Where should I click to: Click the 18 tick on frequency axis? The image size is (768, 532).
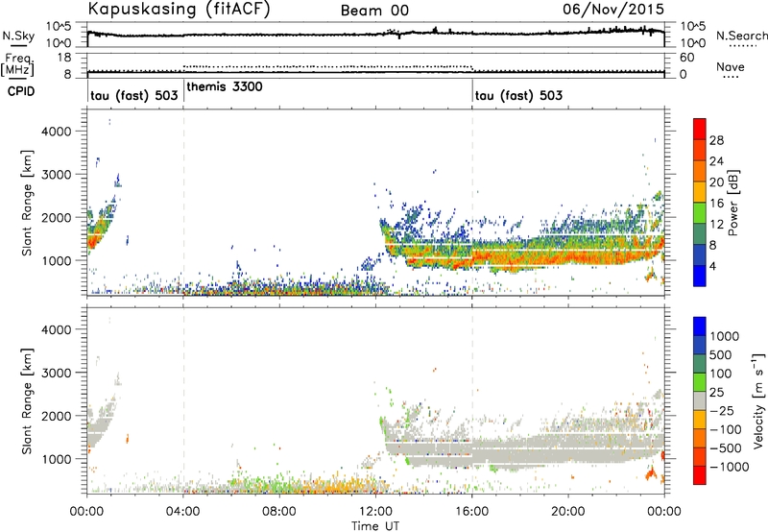click(x=64, y=58)
